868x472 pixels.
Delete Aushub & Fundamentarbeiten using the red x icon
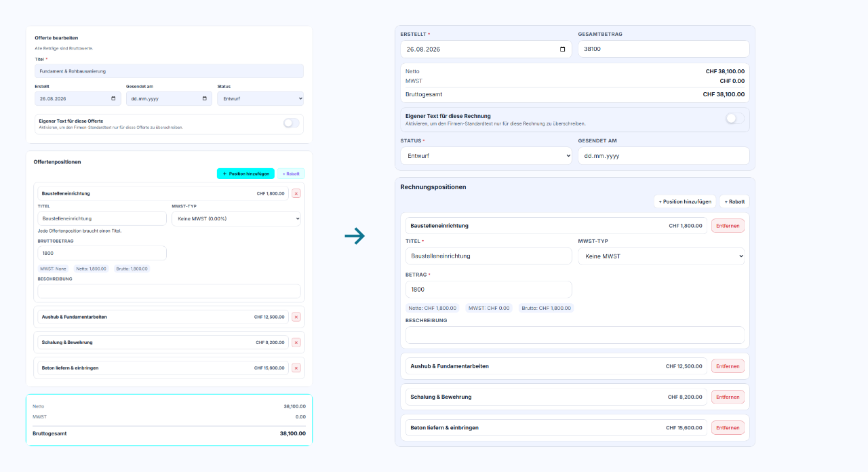click(x=296, y=317)
